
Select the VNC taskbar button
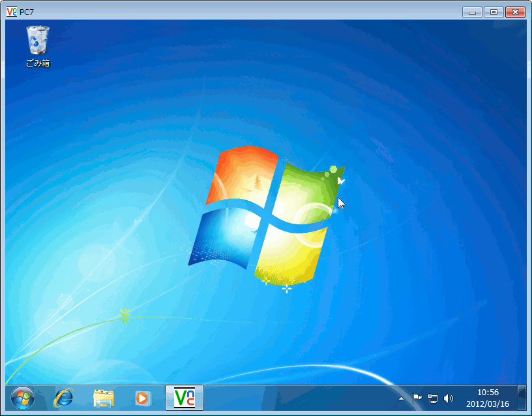185,397
